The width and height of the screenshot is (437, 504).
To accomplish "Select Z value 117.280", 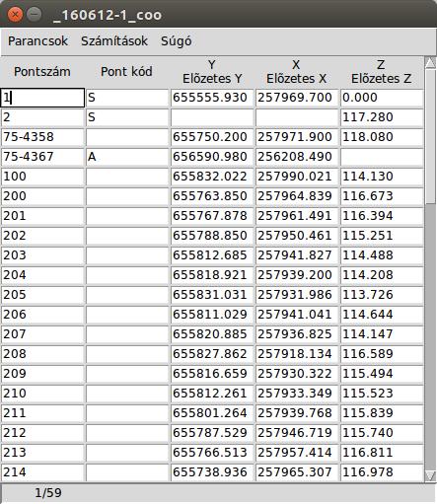I will [x=382, y=117].
